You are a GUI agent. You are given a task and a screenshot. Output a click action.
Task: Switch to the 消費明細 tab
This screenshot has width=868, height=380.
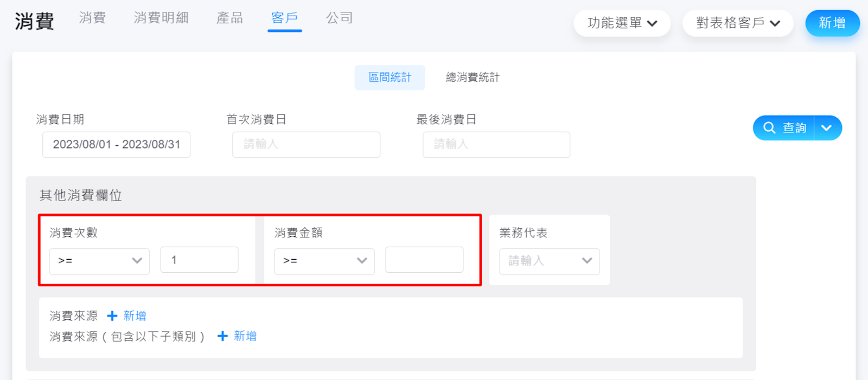pos(161,18)
